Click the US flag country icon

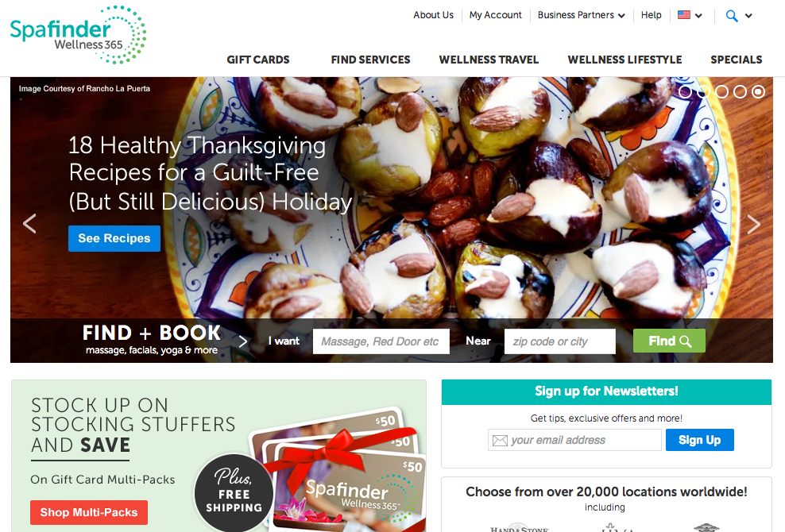coord(684,15)
